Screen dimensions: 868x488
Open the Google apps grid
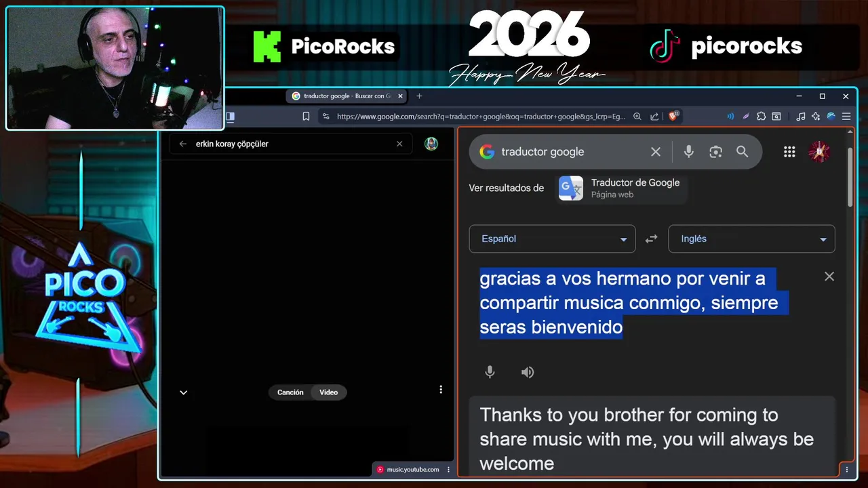[x=789, y=152]
